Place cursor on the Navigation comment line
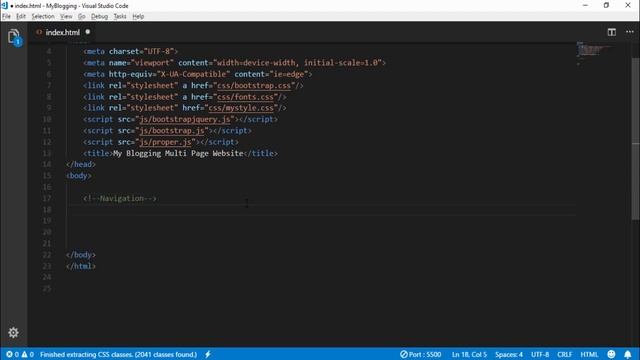This screenshot has height=360, width=640. (x=120, y=198)
